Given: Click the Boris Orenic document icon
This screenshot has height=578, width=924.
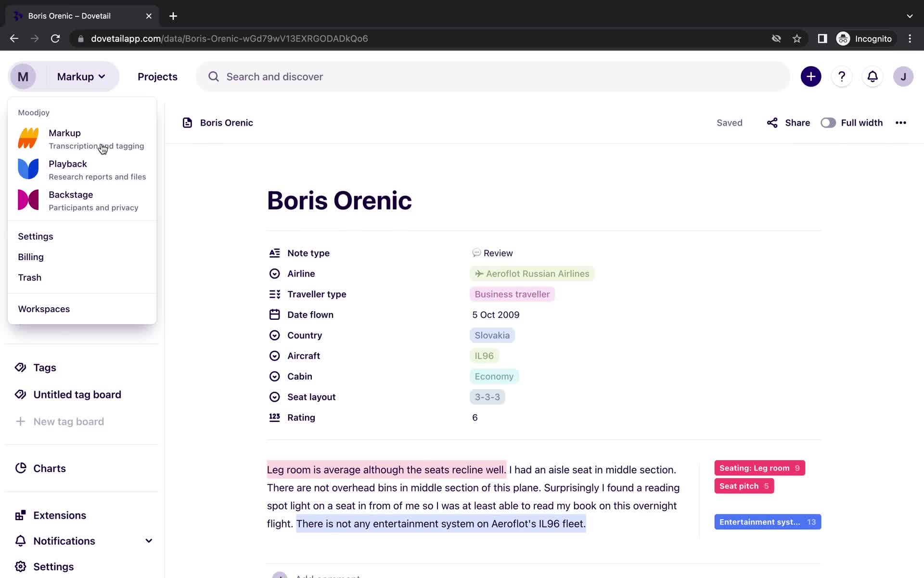Looking at the screenshot, I should 187,123.
